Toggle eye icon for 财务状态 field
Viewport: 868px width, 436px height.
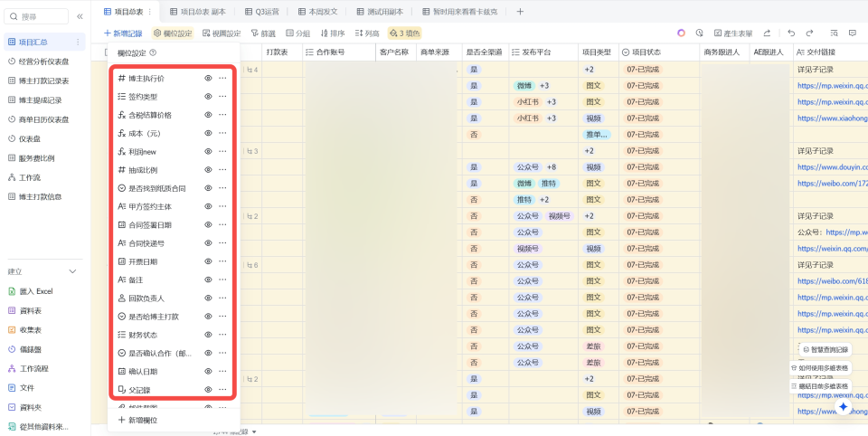pos(208,335)
